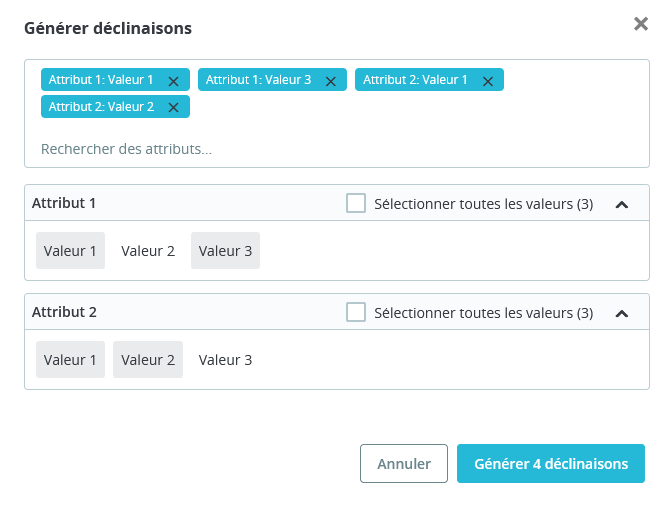Screen dimensions: 667x505
Task: Deselect Valeur 3 under Attribut 1
Action: (x=225, y=251)
